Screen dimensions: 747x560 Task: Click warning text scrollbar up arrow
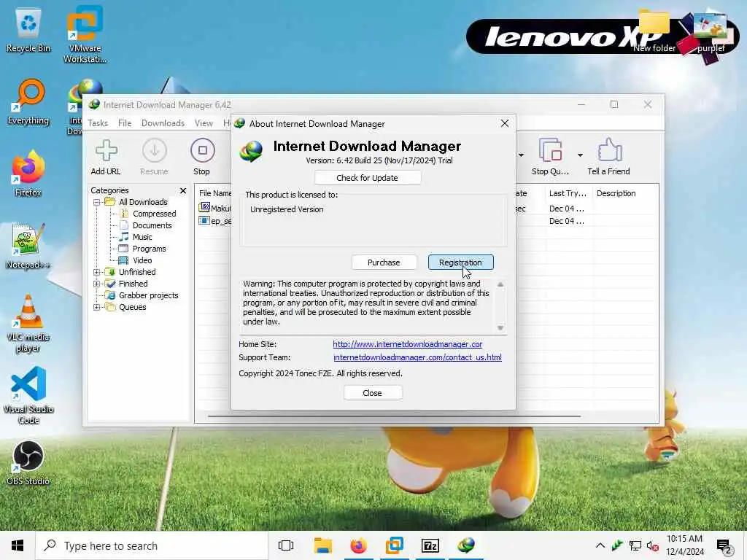[x=500, y=284]
